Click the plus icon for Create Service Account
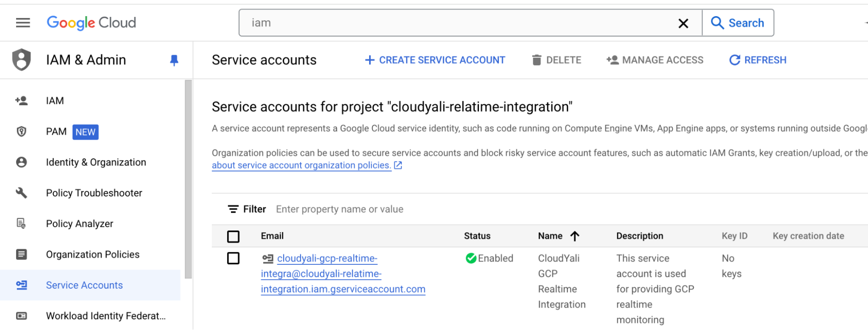Screen dimensions: 868x330 point(370,60)
